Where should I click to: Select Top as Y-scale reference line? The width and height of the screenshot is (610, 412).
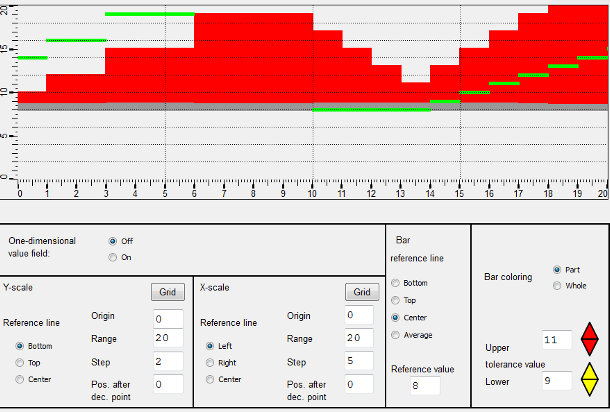tap(21, 362)
